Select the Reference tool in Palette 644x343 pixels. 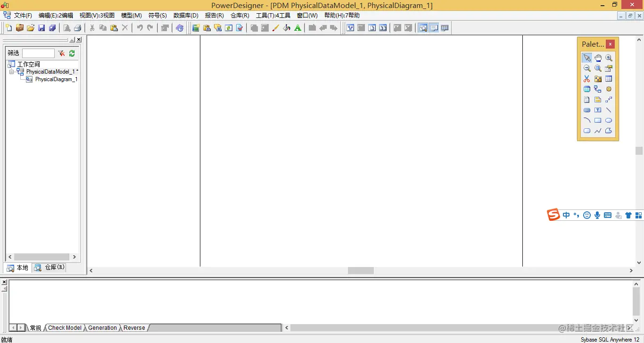click(x=598, y=89)
